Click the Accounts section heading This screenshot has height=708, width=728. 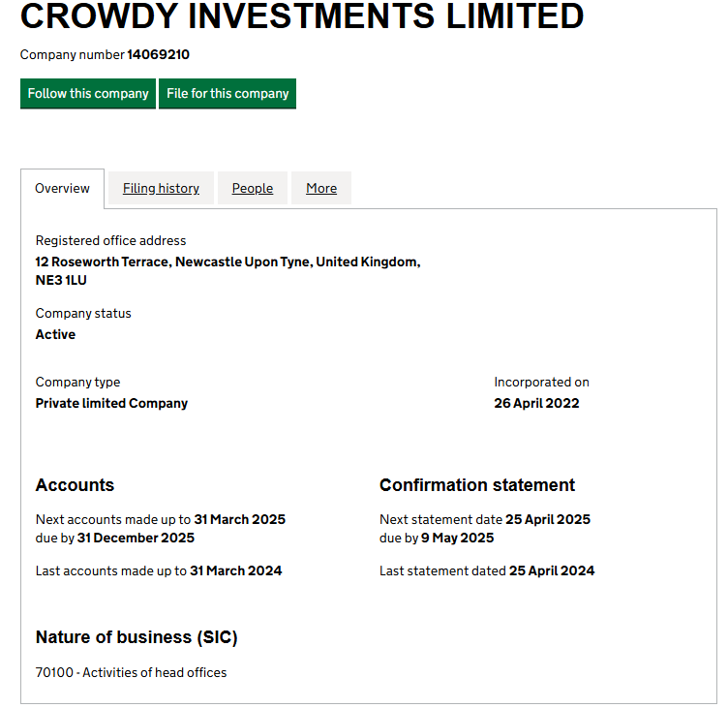click(x=75, y=485)
